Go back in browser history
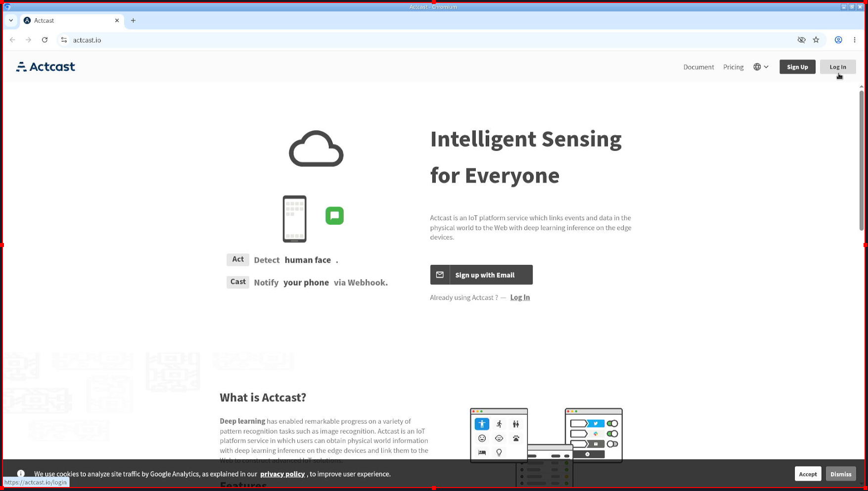Screen dimensions: 868x491 click(12, 40)
